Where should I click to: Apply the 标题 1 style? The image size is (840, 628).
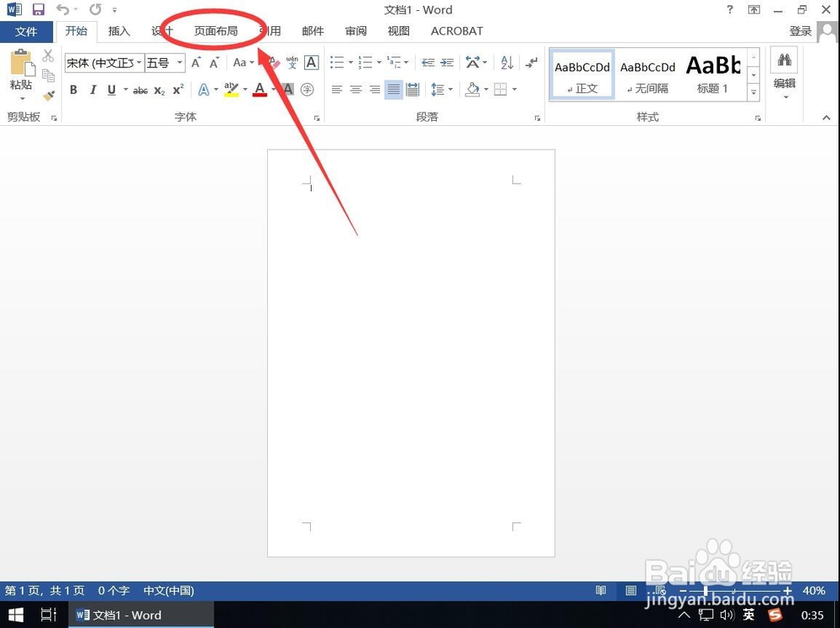[712, 74]
